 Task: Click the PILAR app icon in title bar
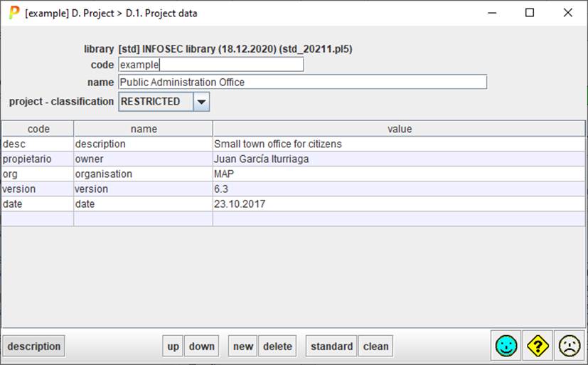click(14, 13)
